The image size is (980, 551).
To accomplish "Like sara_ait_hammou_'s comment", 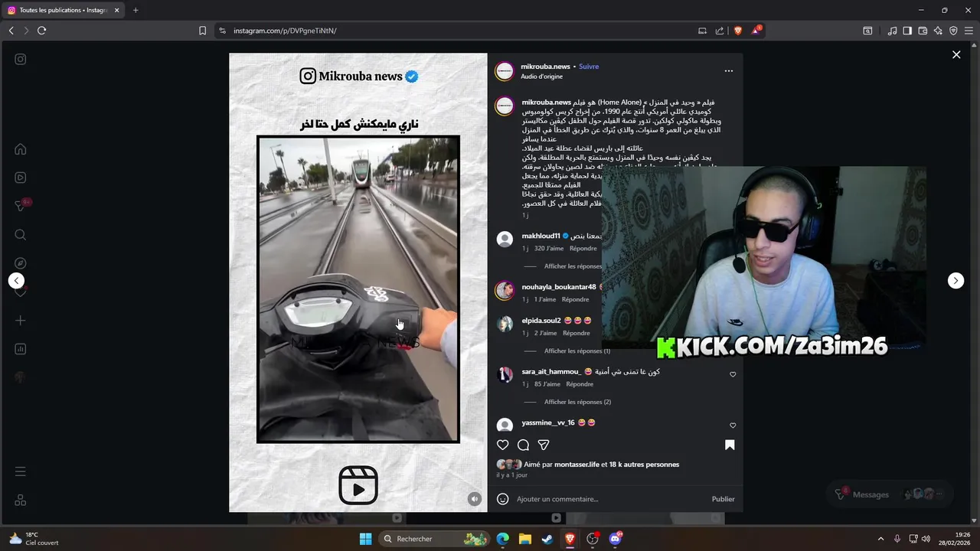I will pos(733,374).
